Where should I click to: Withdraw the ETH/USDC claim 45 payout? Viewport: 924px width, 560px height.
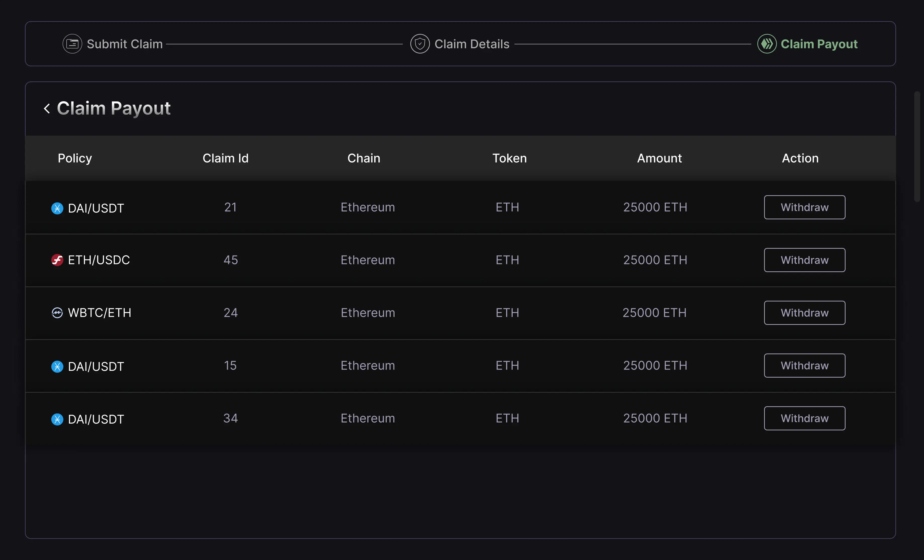pyautogui.click(x=804, y=260)
